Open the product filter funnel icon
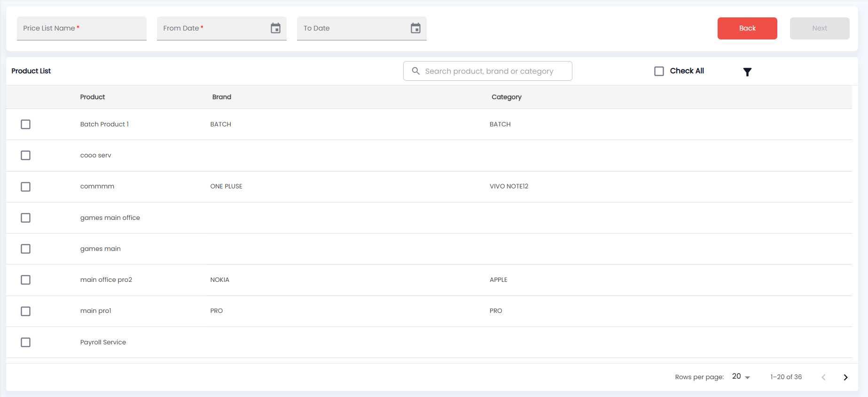 (747, 71)
